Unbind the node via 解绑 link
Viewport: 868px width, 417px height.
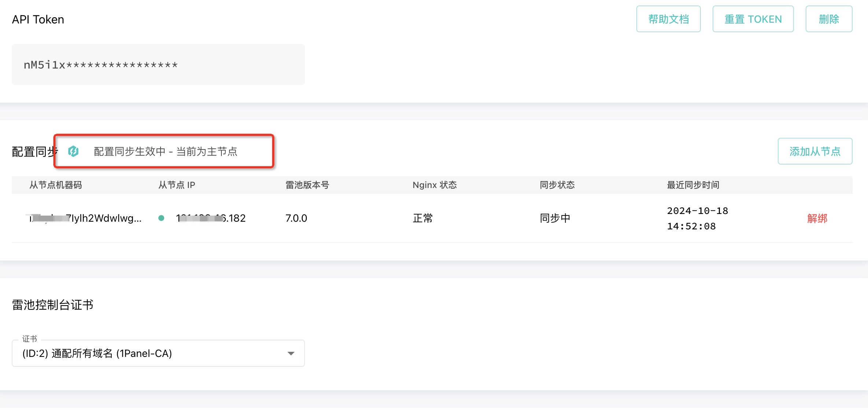tap(817, 218)
